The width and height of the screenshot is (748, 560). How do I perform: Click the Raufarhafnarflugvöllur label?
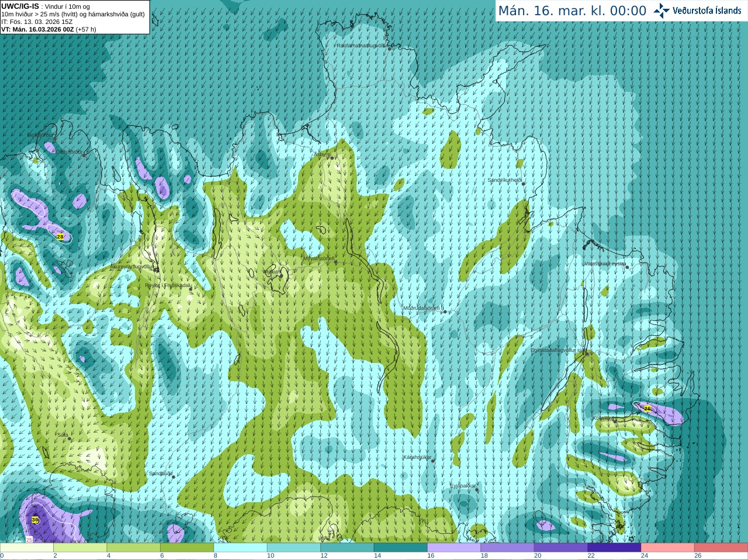click(362, 45)
